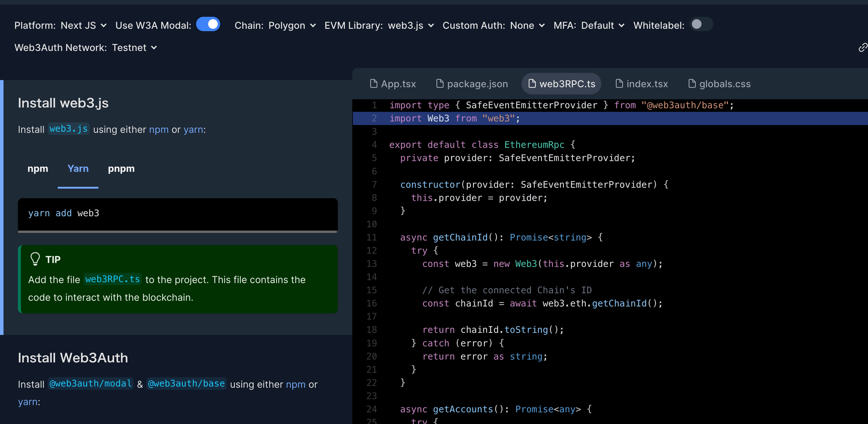
Task: Select the npm install tab
Action: click(x=38, y=169)
